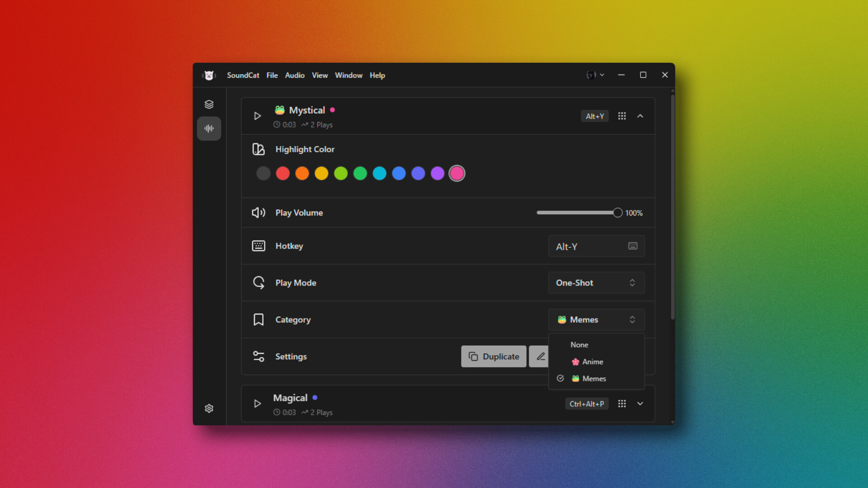Image resolution: width=868 pixels, height=488 pixels.
Task: Expand the Magical sound entry
Action: click(641, 404)
